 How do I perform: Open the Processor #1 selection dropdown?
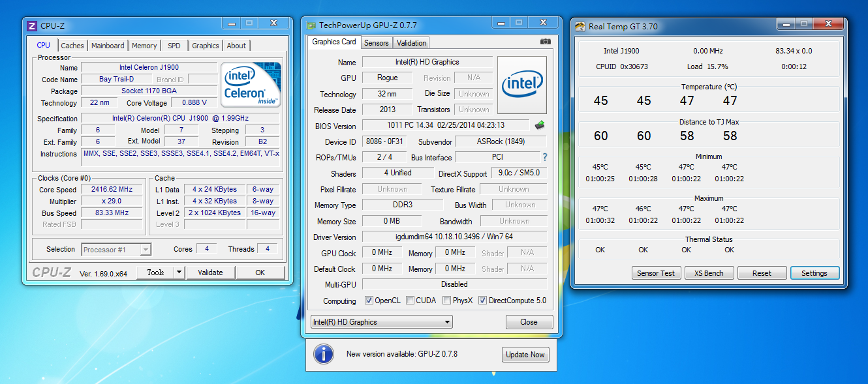117,250
